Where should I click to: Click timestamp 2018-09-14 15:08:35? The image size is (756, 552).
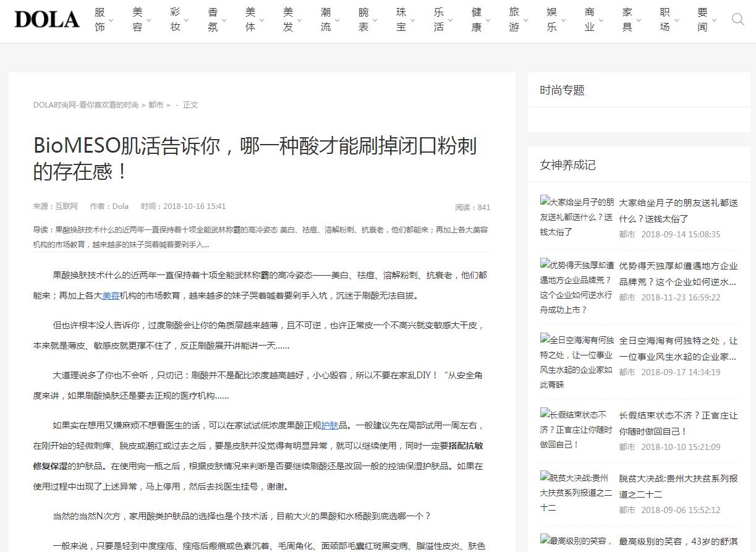pos(681,234)
